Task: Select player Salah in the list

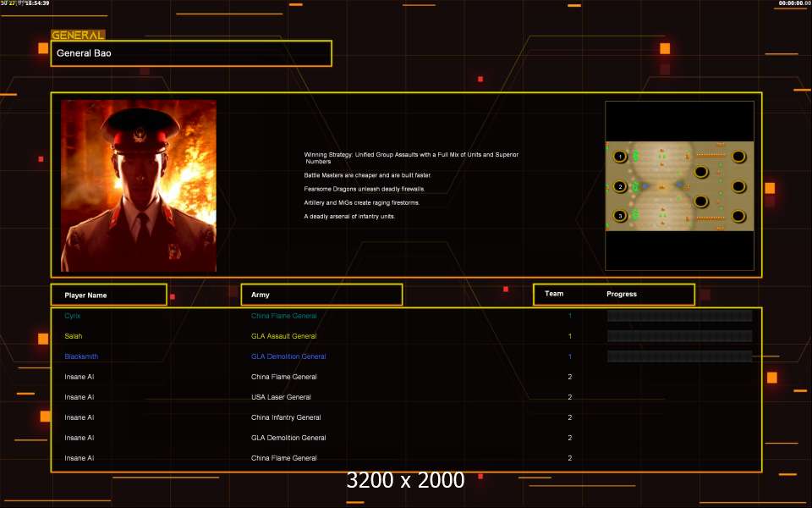Action: [x=74, y=336]
